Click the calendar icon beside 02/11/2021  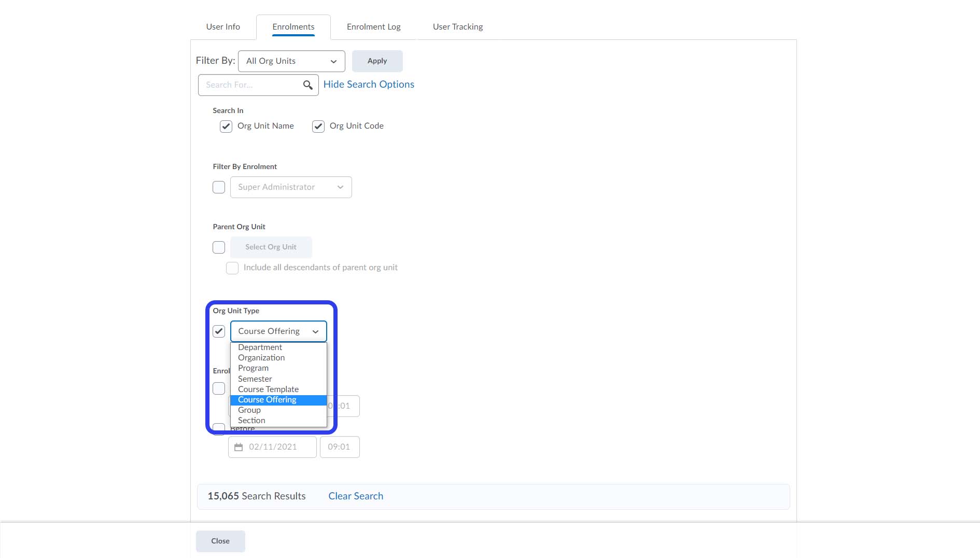pyautogui.click(x=239, y=447)
